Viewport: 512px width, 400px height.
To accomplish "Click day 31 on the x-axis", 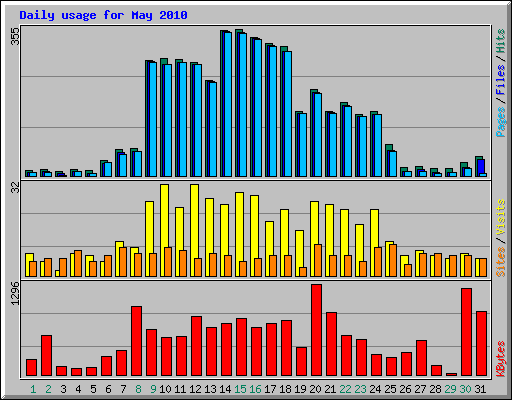I will click(x=480, y=389).
